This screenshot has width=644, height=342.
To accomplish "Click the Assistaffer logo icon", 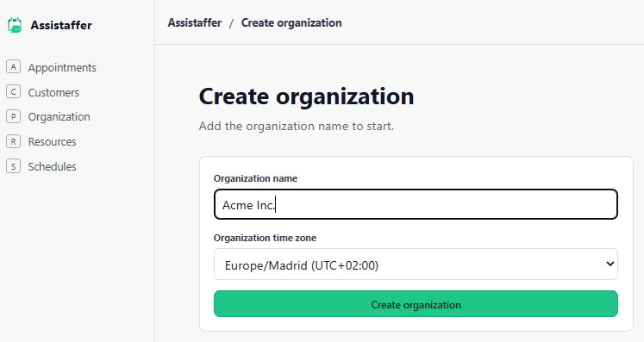I will coord(15,25).
